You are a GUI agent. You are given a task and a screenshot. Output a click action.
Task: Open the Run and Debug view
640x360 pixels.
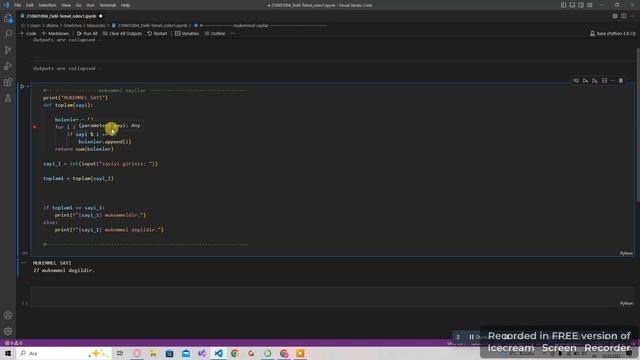(x=8, y=66)
